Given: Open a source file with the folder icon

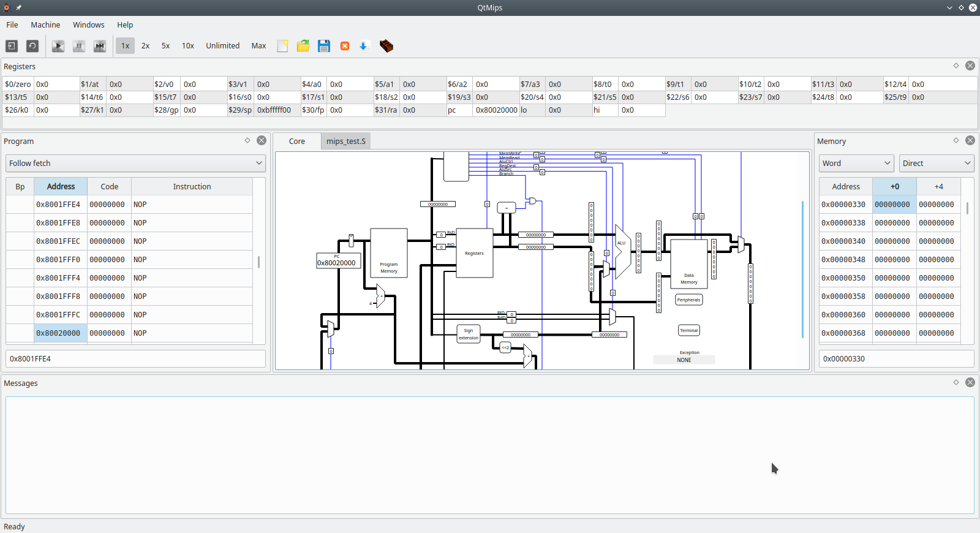Looking at the screenshot, I should [x=303, y=46].
